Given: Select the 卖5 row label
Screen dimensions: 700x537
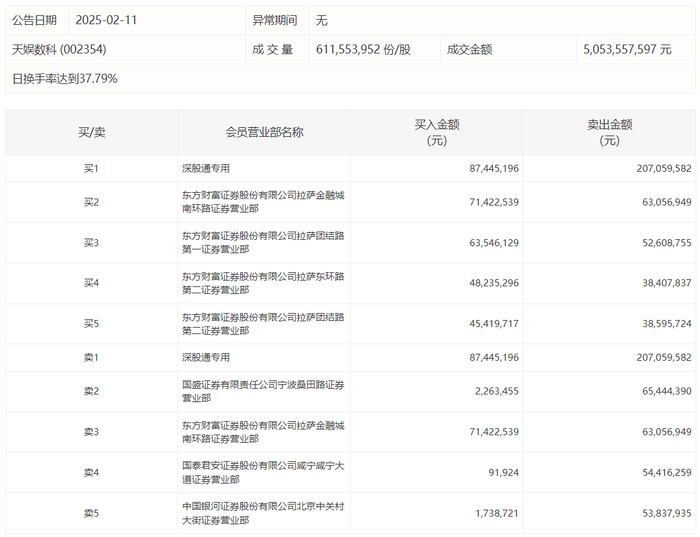Looking at the screenshot, I should click(x=92, y=513).
